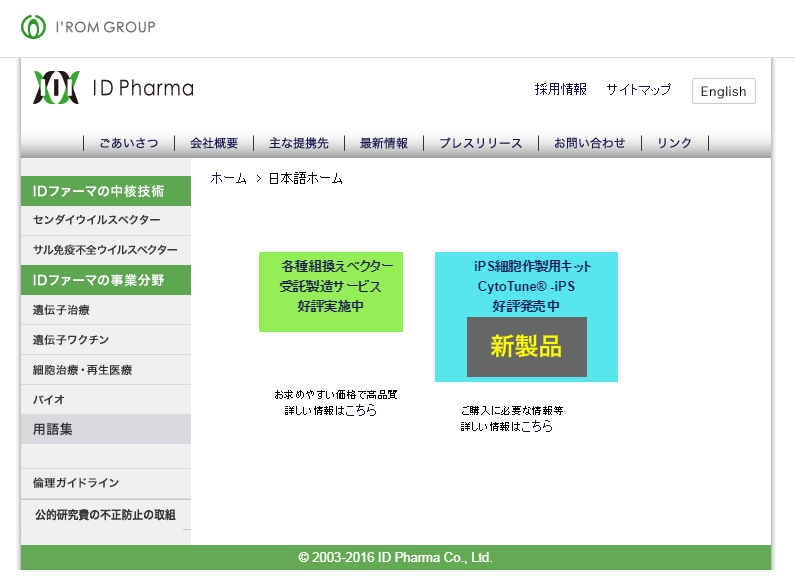Switch to the English version button
Viewport: 795px width, 581px height.
[x=724, y=91]
